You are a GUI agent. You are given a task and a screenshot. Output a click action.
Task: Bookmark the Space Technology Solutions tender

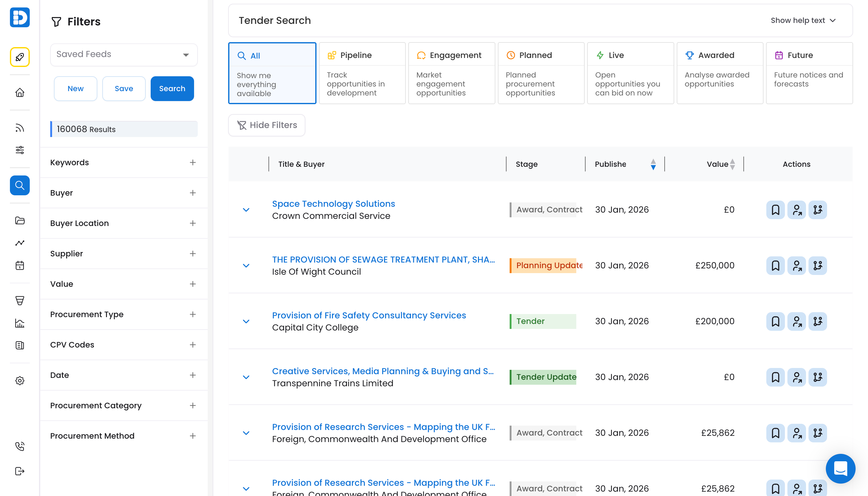[x=775, y=210]
